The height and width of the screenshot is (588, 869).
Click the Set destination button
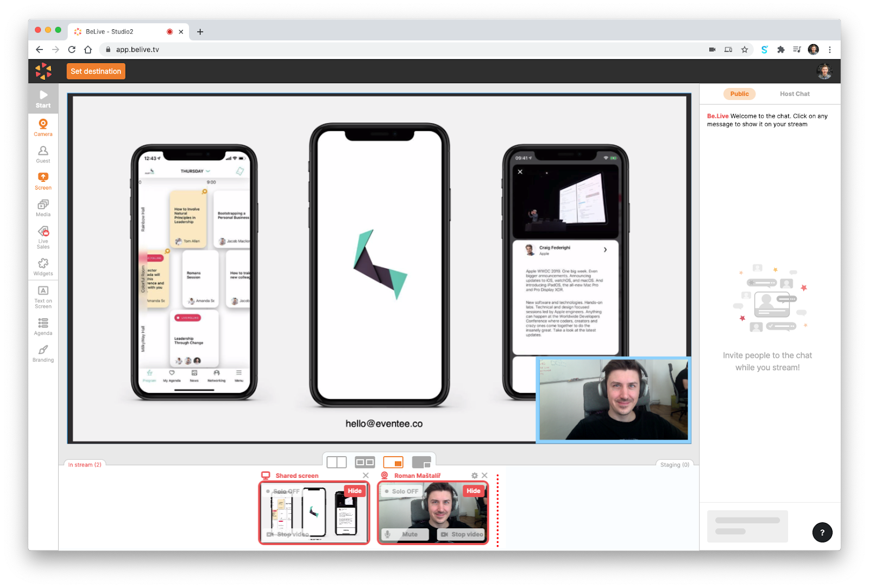pos(96,71)
